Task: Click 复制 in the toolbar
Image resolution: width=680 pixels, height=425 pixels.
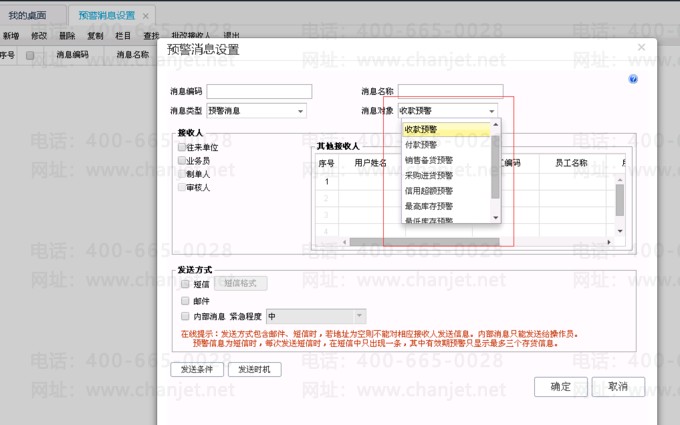Action: pos(95,36)
